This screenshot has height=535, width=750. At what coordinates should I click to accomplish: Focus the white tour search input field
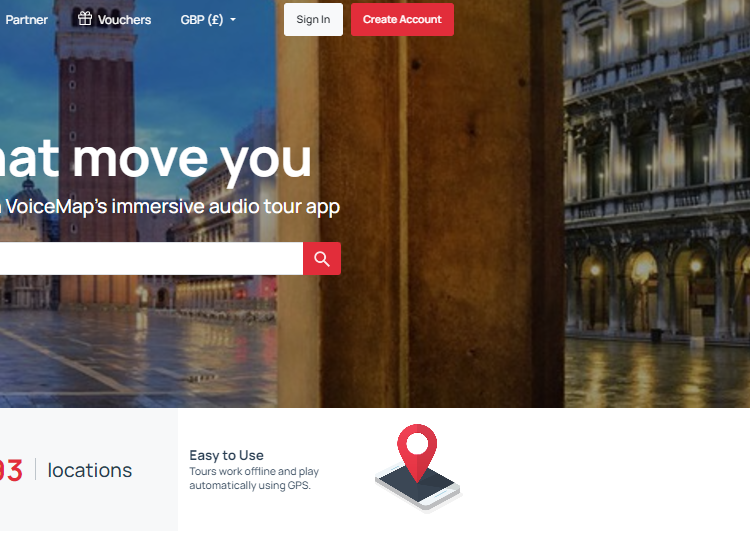click(151, 259)
